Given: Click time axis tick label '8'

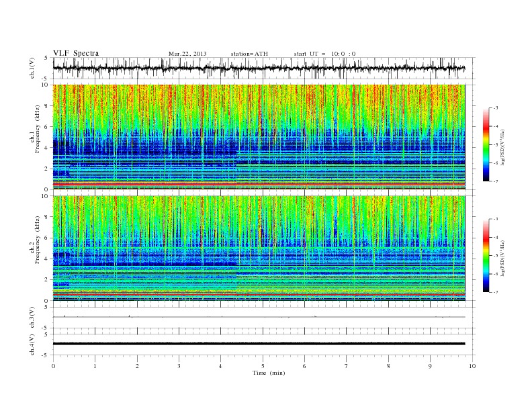Looking at the screenshot, I should tap(388, 366).
